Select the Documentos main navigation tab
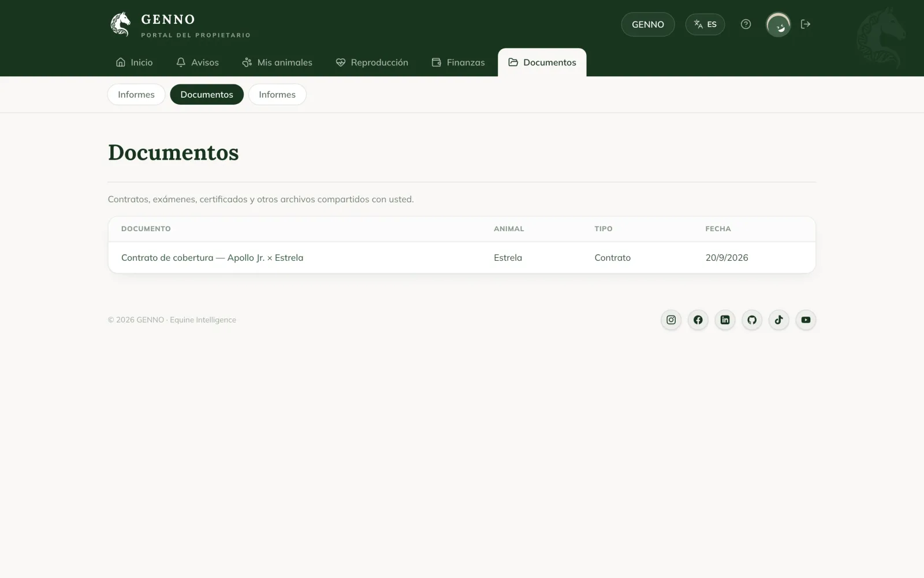Image resolution: width=924 pixels, height=578 pixels. point(542,62)
